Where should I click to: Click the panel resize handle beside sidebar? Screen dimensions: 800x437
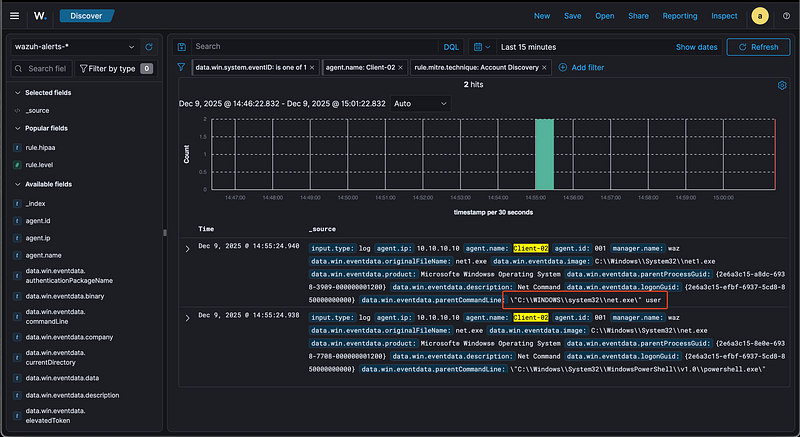(x=164, y=233)
